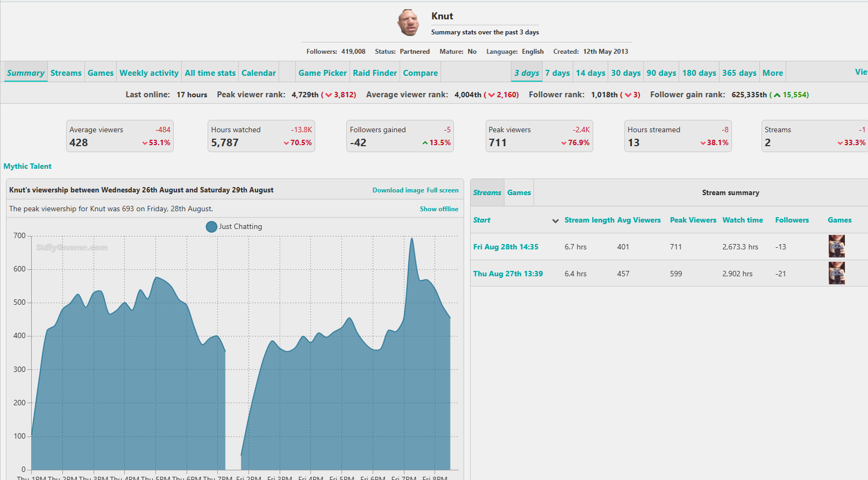Open the Game Picker tool

[x=323, y=73]
